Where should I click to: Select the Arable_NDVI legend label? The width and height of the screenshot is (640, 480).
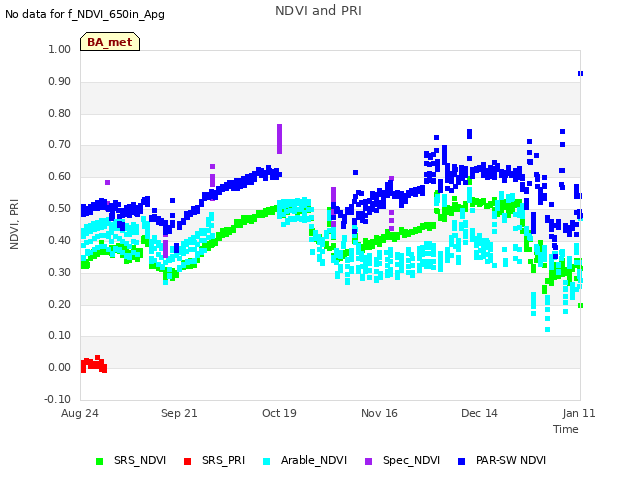(x=313, y=460)
